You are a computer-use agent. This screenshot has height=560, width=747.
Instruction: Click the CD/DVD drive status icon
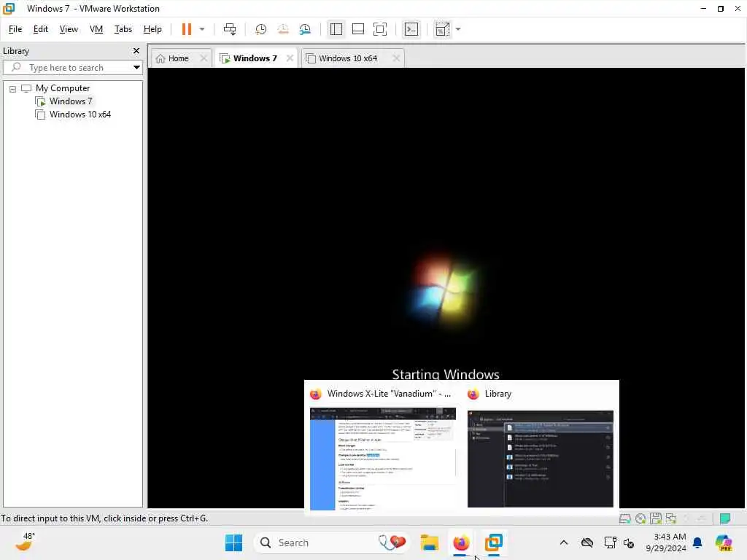[x=640, y=518]
